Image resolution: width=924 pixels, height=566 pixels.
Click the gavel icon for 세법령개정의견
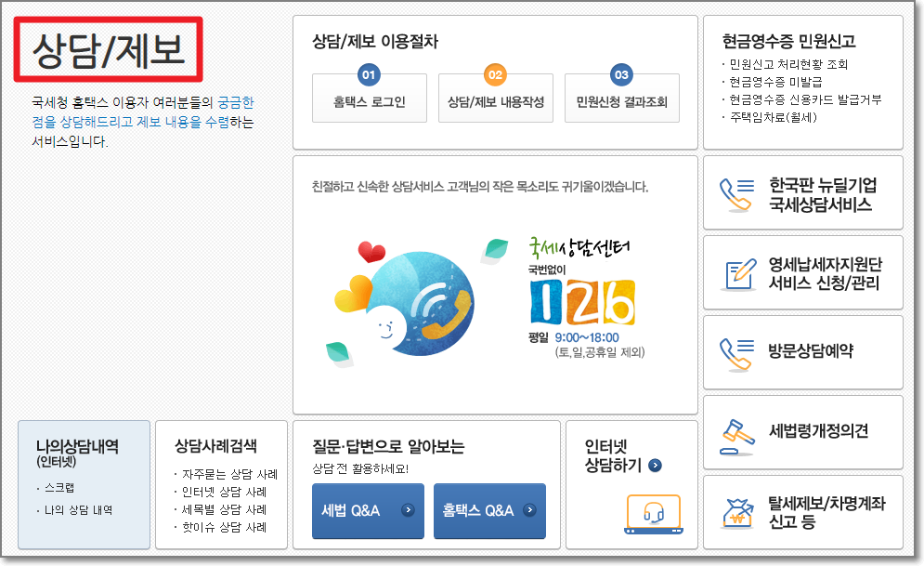[x=736, y=437]
